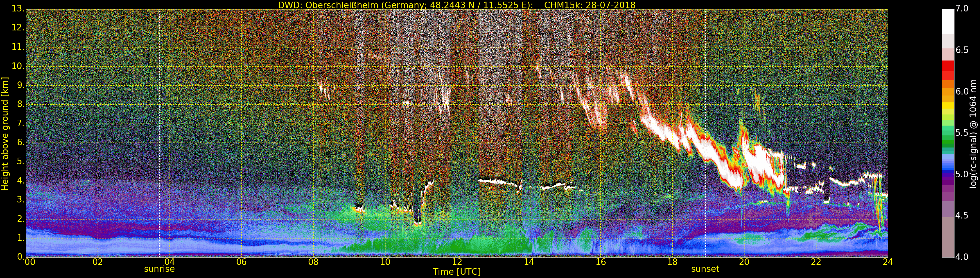Image resolution: width=980 pixels, height=278 pixels.
Task: Click the colorbar tick label '4.0'
Action: (x=962, y=257)
